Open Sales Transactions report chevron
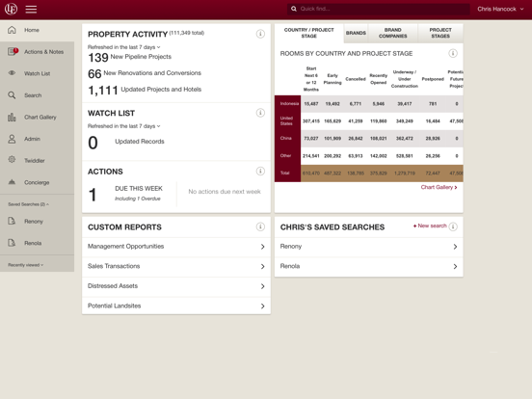Image resolution: width=532 pixels, height=399 pixels. (x=262, y=267)
